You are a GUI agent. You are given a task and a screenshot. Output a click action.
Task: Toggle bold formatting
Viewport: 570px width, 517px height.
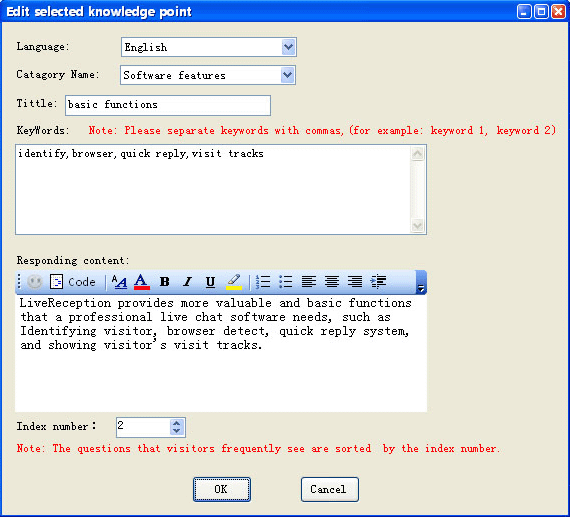pyautogui.click(x=165, y=282)
